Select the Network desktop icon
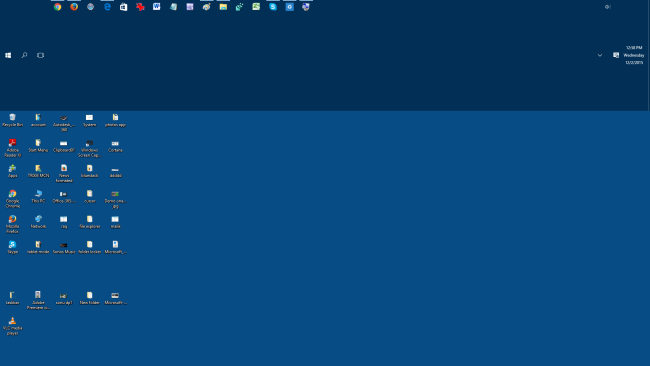Viewport: 650px width, 366px height. click(x=38, y=222)
